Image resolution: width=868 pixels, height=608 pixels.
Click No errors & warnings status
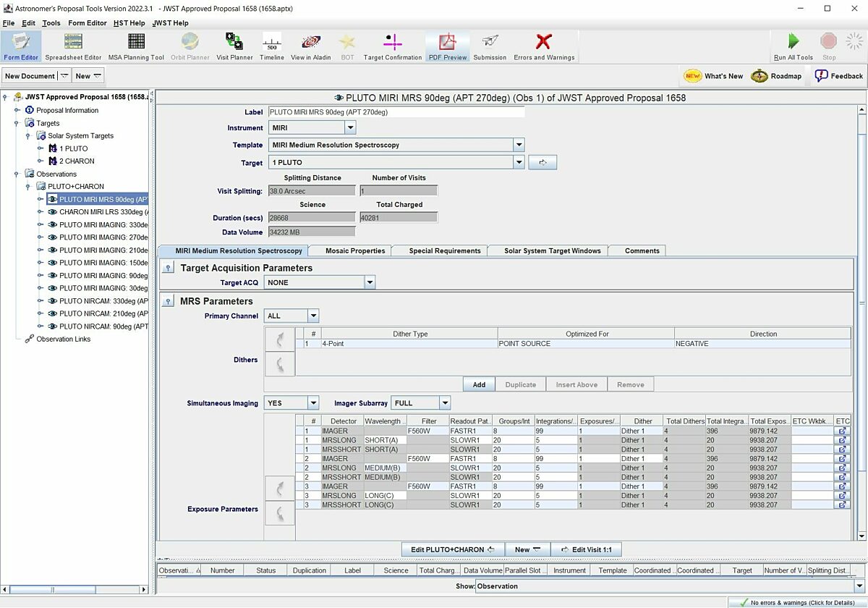tap(798, 602)
